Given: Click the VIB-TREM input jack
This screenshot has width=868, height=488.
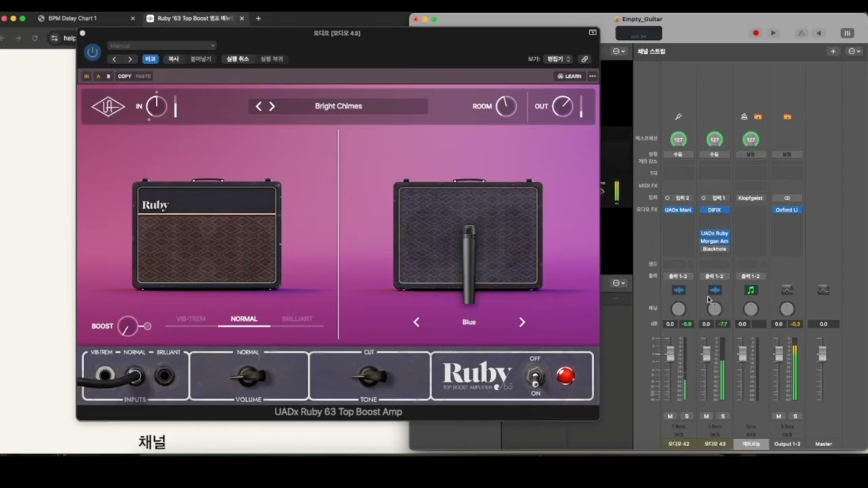Looking at the screenshot, I should pyautogui.click(x=104, y=374).
